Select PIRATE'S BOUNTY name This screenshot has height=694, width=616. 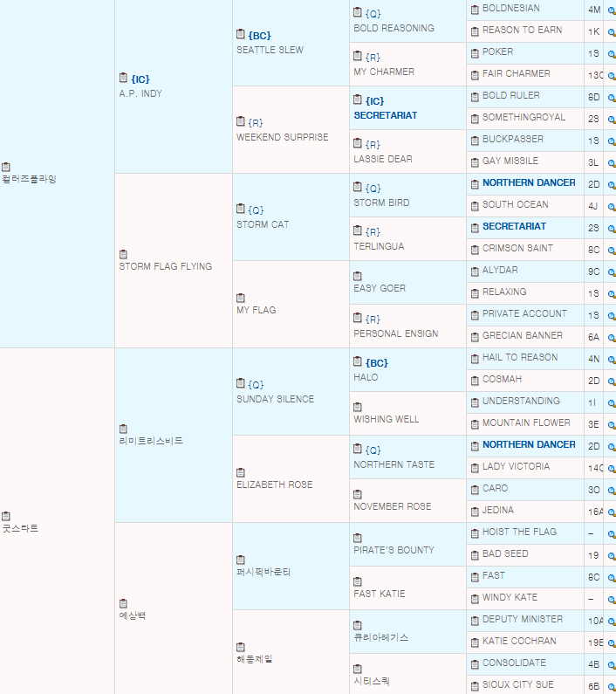(394, 550)
